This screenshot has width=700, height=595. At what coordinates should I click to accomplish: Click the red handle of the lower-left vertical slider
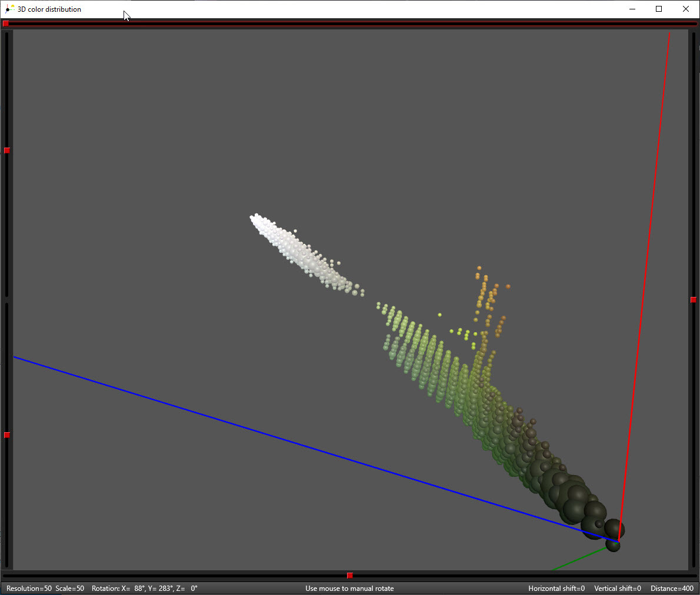click(x=6, y=434)
